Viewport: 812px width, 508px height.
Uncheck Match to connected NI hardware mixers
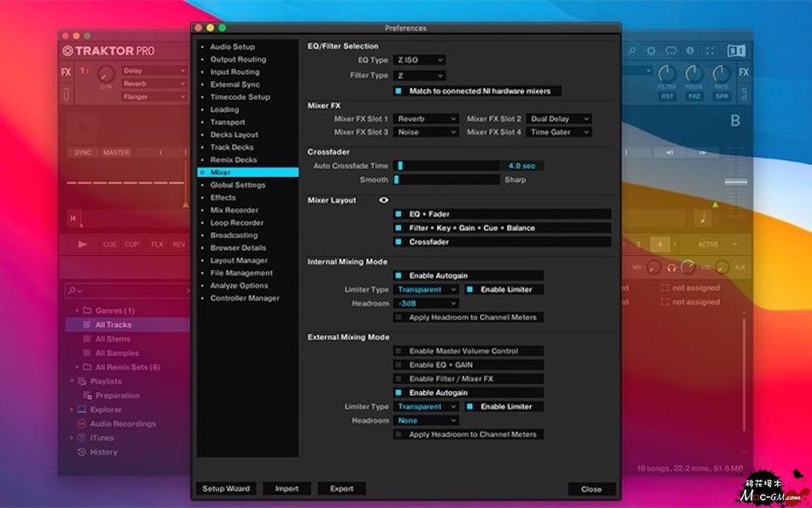point(399,91)
